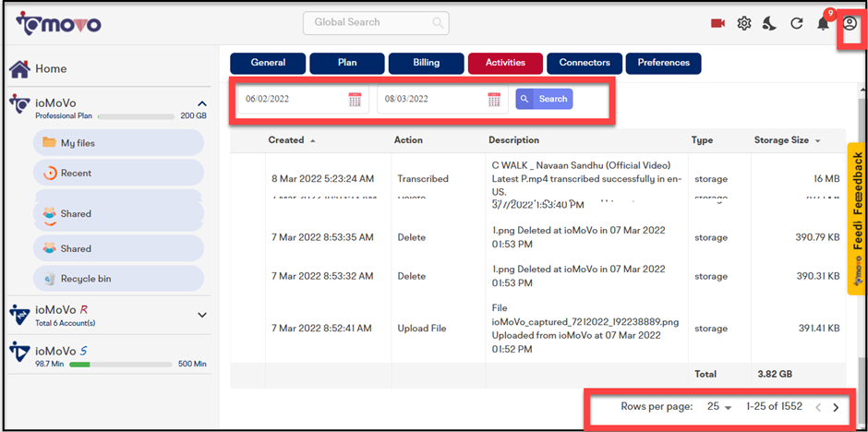The height and width of the screenshot is (432, 868).
Task: Select the Activities tab
Action: click(505, 63)
